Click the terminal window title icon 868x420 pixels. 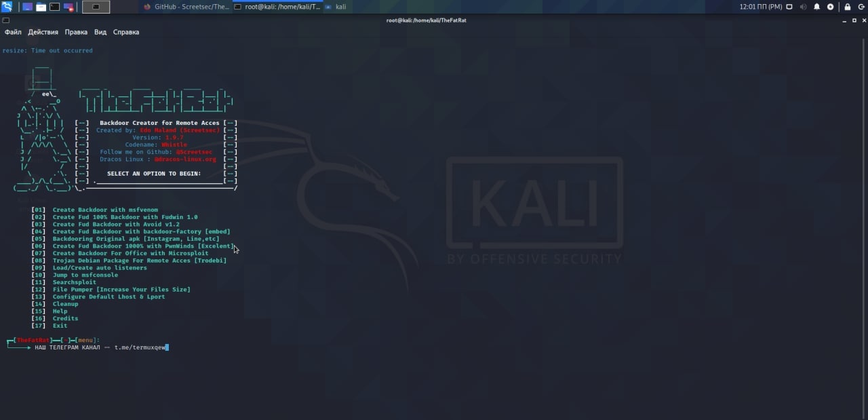point(5,20)
